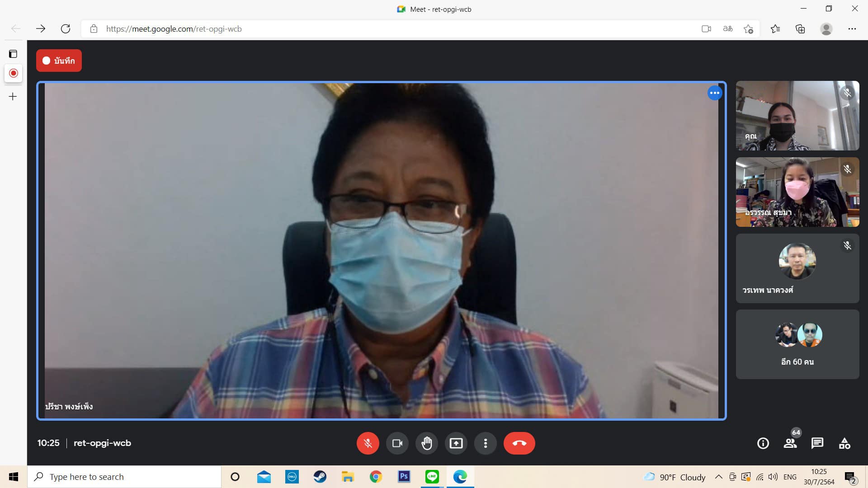Screen dimensions: 868x488
Task: Expand the อีก 60 คน other participants tile
Action: [x=797, y=344]
